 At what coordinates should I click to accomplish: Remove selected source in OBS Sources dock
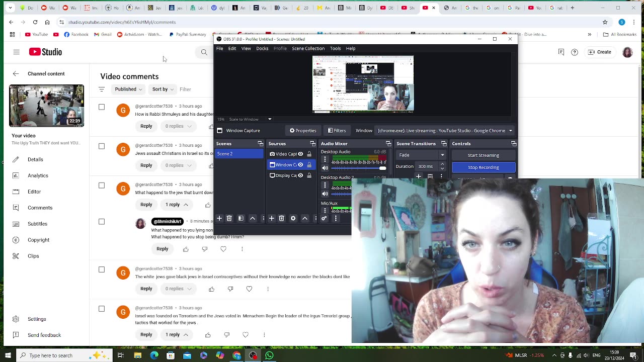281,218
